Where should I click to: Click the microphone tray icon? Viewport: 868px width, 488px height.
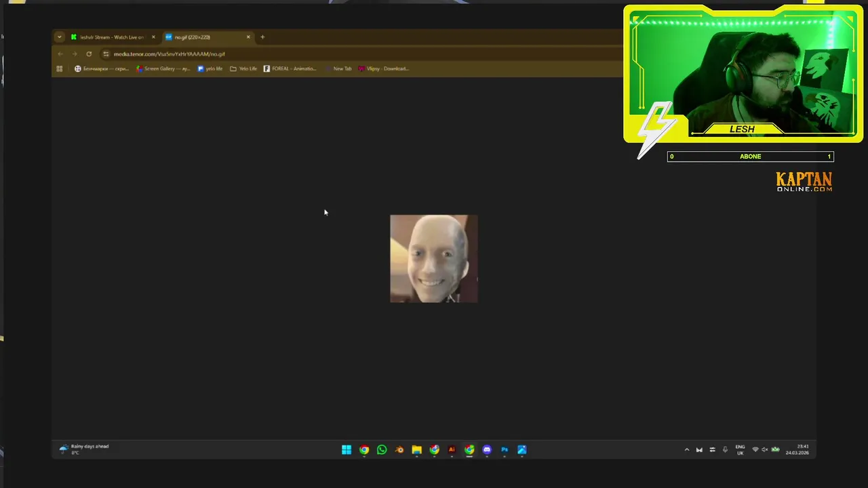click(x=725, y=449)
